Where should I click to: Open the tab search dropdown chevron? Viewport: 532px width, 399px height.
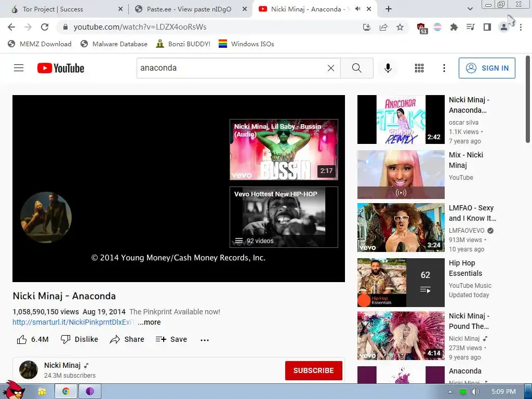point(470,9)
